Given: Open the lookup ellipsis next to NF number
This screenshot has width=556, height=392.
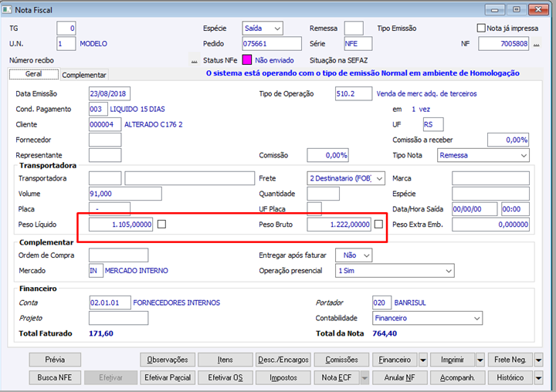Looking at the screenshot, I should [537, 44].
